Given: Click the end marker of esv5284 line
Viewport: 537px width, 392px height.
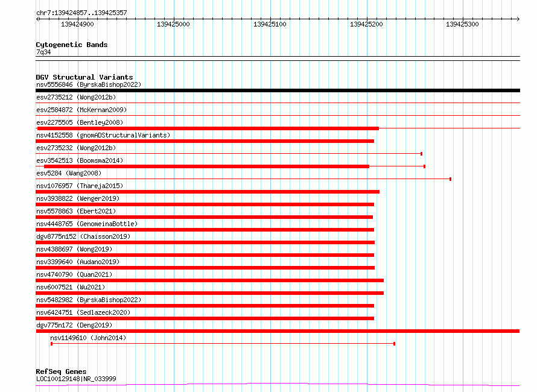Looking at the screenshot, I should pos(450,179).
